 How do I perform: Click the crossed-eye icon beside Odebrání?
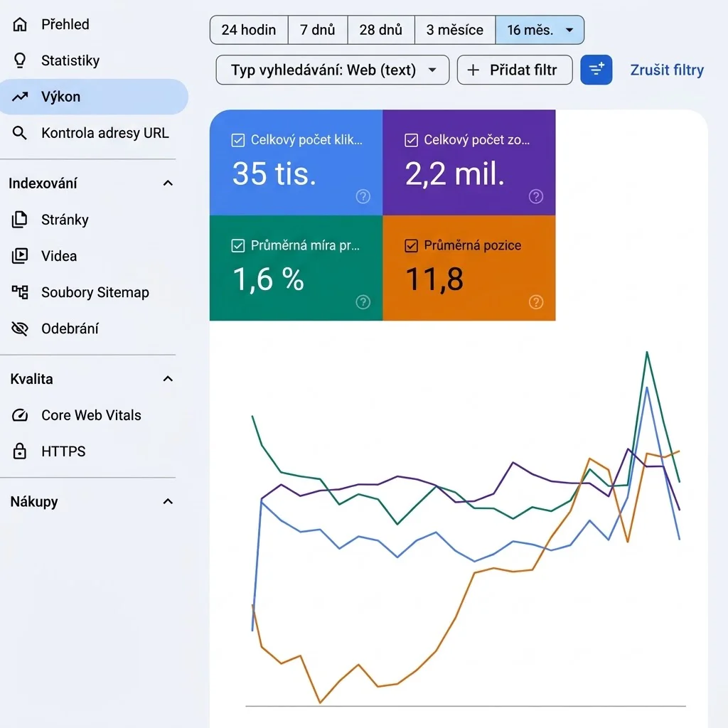[19, 328]
